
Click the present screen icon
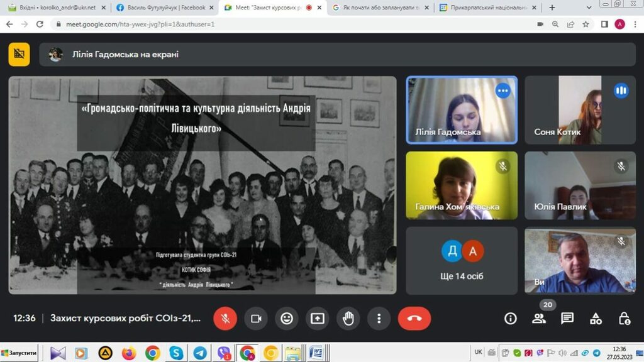[318, 319]
